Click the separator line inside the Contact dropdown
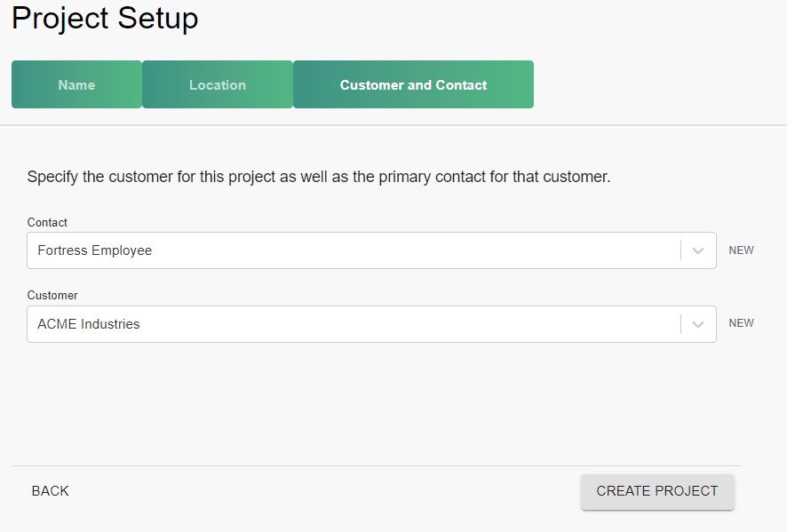787x532 pixels. (x=680, y=251)
